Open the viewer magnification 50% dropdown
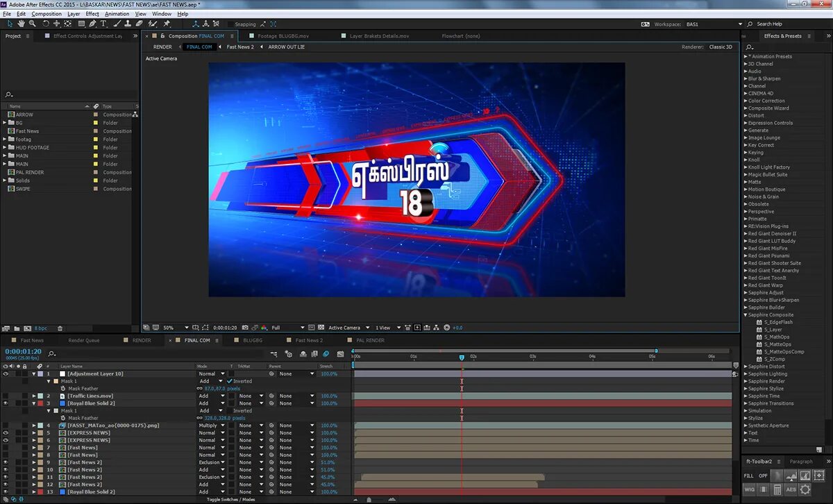 [176, 328]
